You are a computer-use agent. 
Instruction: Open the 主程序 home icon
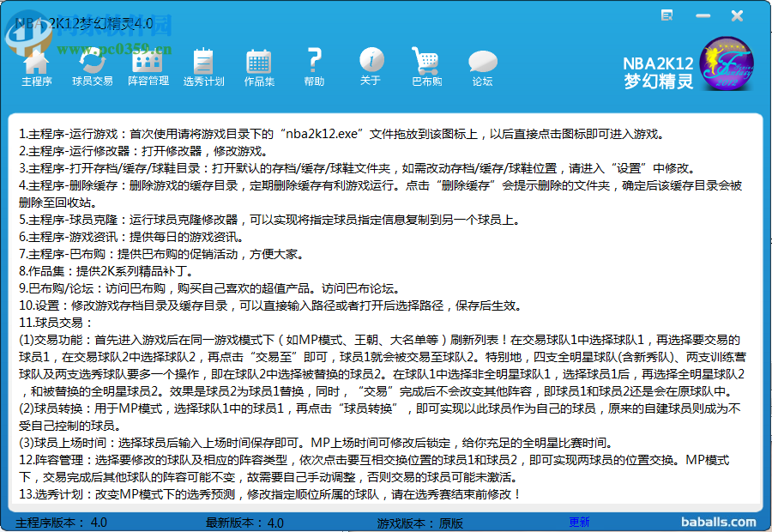[x=36, y=68]
